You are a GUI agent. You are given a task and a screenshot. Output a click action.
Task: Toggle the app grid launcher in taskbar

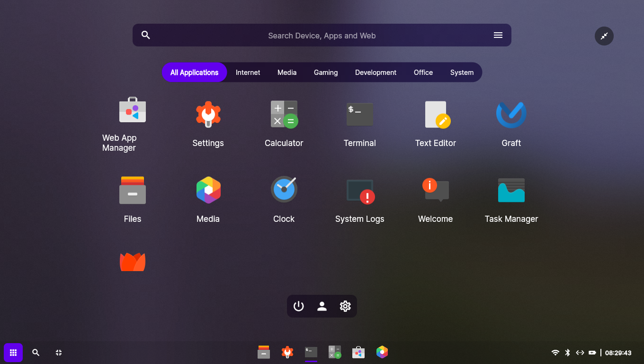tap(13, 353)
